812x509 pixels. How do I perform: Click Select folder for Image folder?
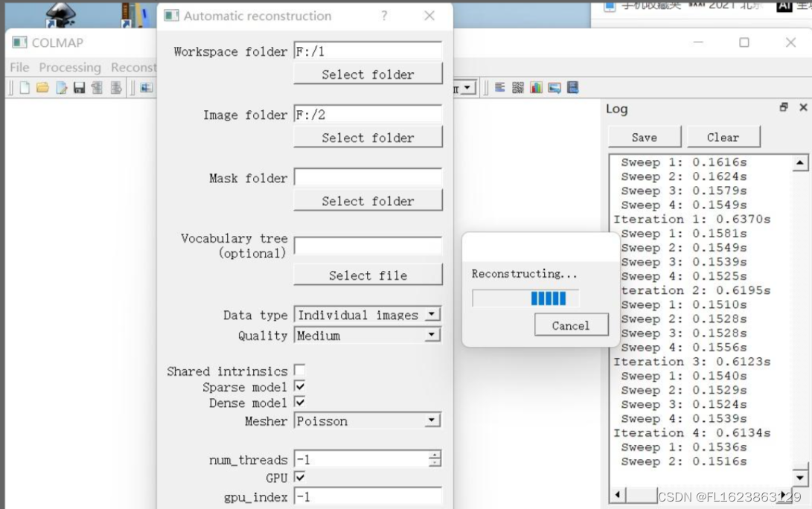(x=368, y=137)
